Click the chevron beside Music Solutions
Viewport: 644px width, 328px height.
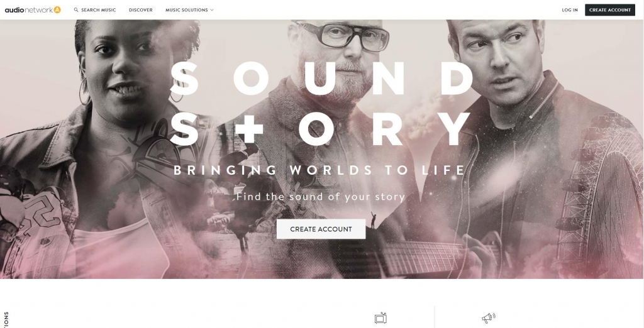tap(212, 10)
